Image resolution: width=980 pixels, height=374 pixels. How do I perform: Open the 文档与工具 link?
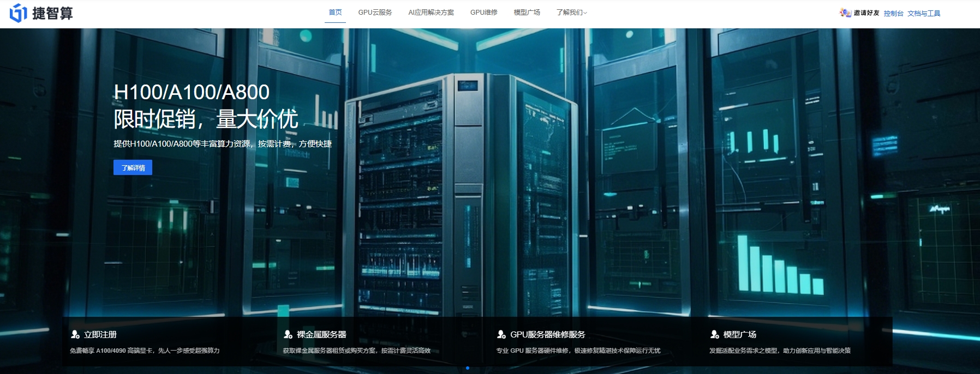tap(924, 13)
